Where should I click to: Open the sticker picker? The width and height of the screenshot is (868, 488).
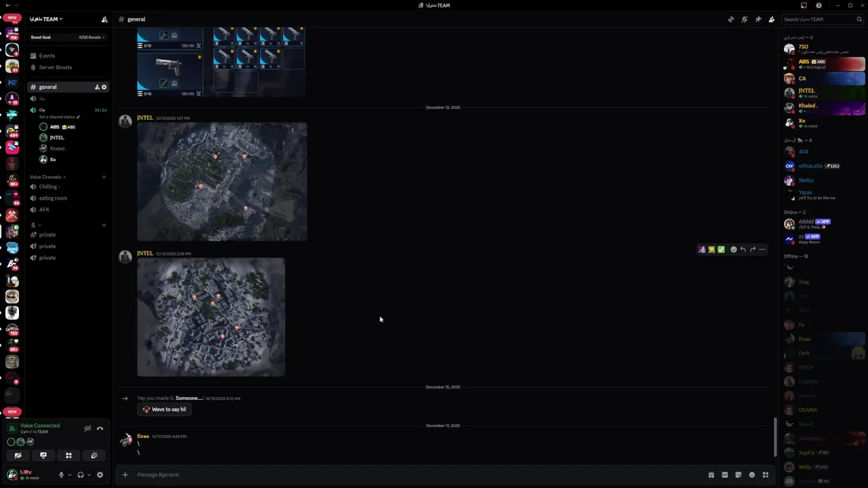pos(738,475)
